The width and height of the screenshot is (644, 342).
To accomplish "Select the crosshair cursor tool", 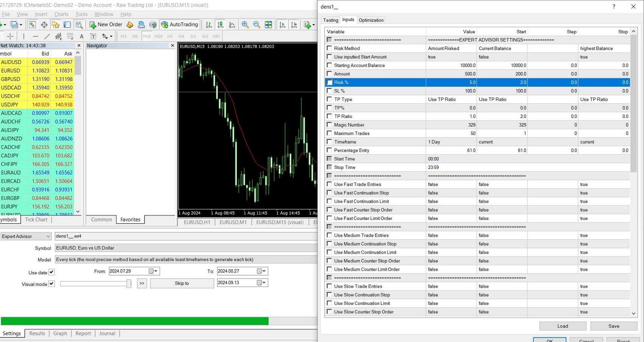I will 10,36.
